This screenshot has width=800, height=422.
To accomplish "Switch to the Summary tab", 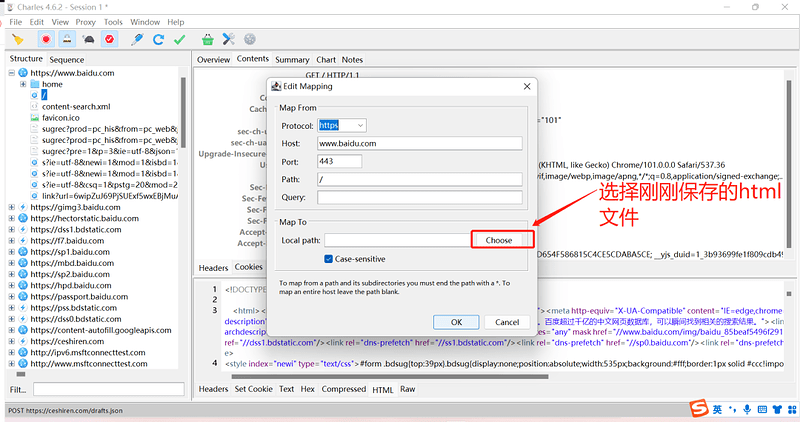I will coord(292,60).
